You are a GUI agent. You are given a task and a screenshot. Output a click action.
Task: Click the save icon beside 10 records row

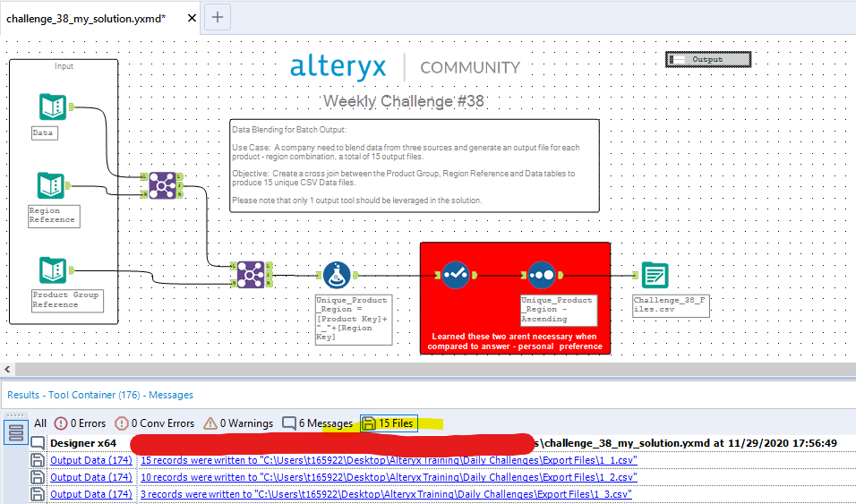click(38, 477)
